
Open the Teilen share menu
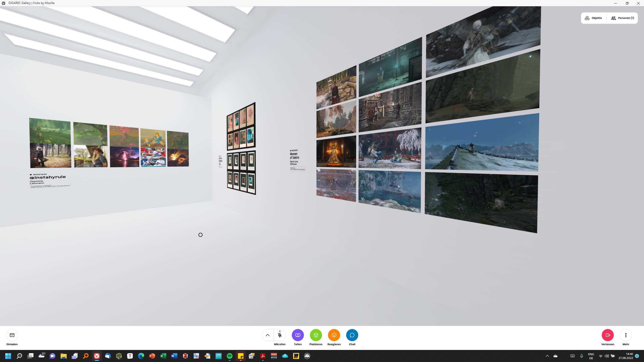coord(298,335)
